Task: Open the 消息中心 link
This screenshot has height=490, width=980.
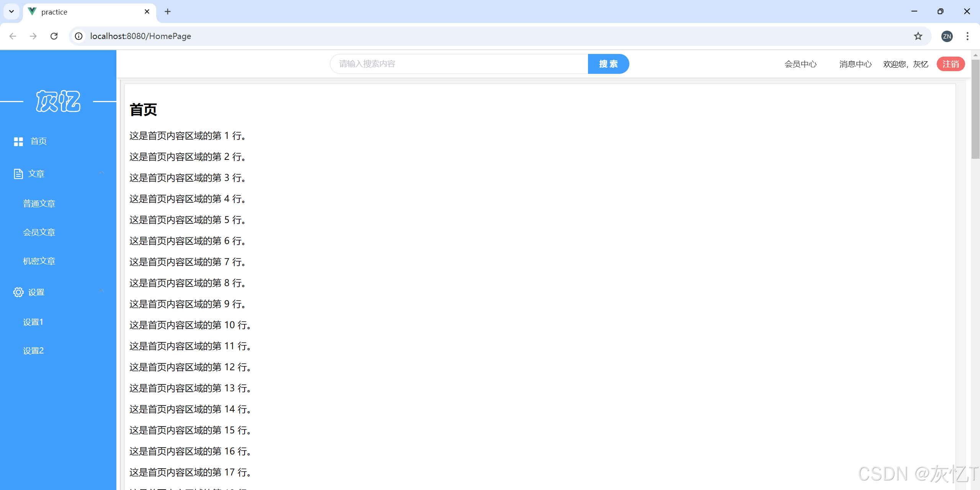Action: (856, 64)
